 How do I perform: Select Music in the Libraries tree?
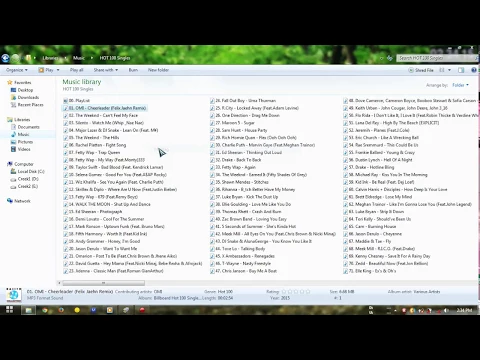point(23,134)
